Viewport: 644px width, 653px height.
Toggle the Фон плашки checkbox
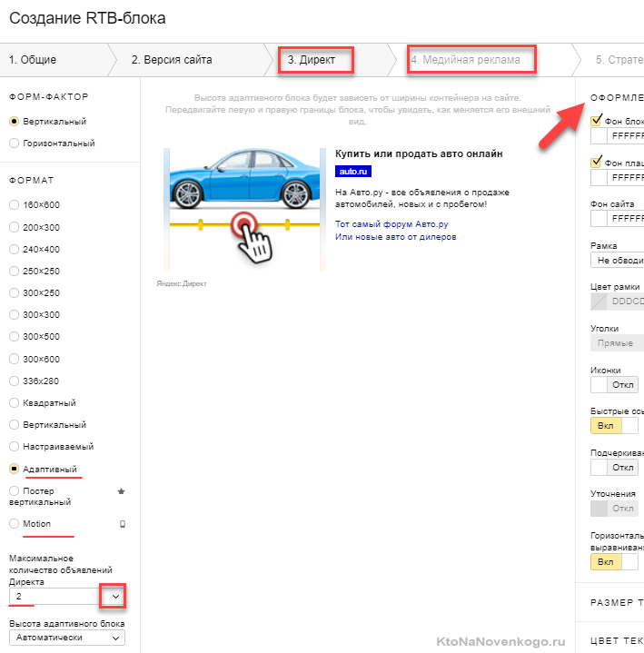596,163
